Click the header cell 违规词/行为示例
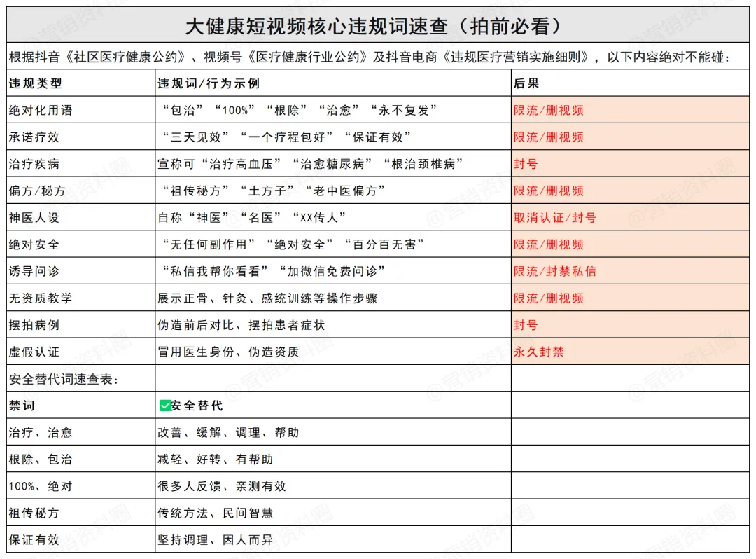Screen dimensions: 756x559 (333, 83)
